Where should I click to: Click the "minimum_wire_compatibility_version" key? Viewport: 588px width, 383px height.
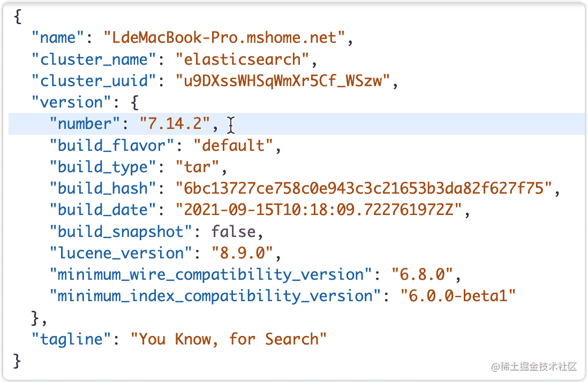[211, 275]
